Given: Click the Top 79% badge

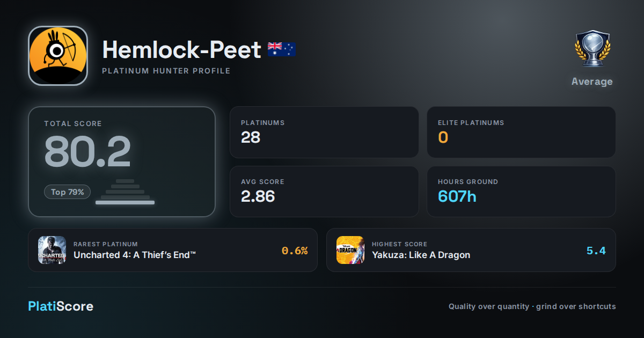Looking at the screenshot, I should [68, 192].
